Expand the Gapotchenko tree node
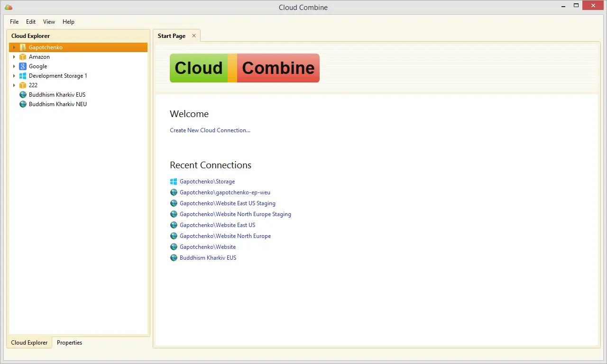The width and height of the screenshot is (607, 364). 14,47
